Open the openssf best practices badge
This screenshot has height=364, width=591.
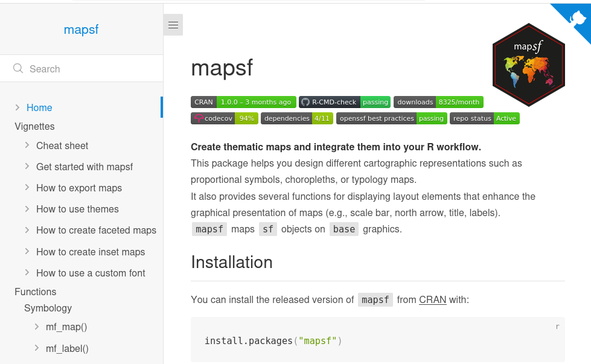click(x=392, y=118)
